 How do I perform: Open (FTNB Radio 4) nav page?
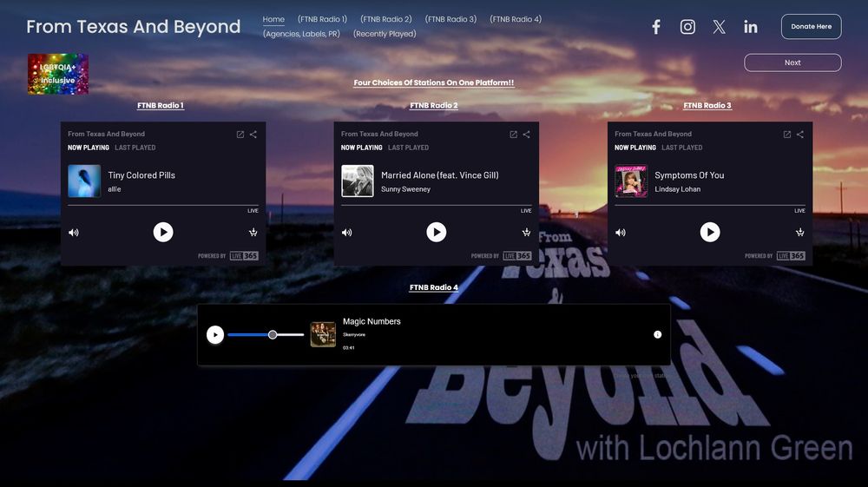click(x=516, y=19)
